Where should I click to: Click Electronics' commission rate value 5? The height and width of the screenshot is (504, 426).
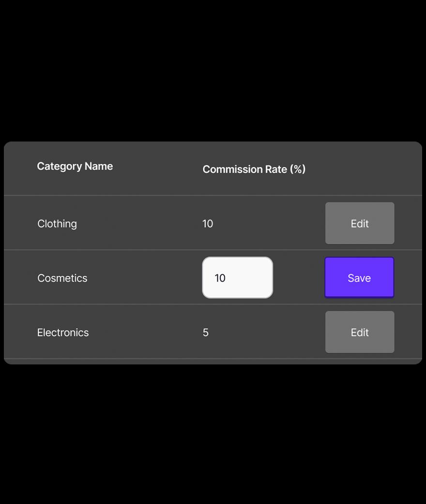pos(206,332)
